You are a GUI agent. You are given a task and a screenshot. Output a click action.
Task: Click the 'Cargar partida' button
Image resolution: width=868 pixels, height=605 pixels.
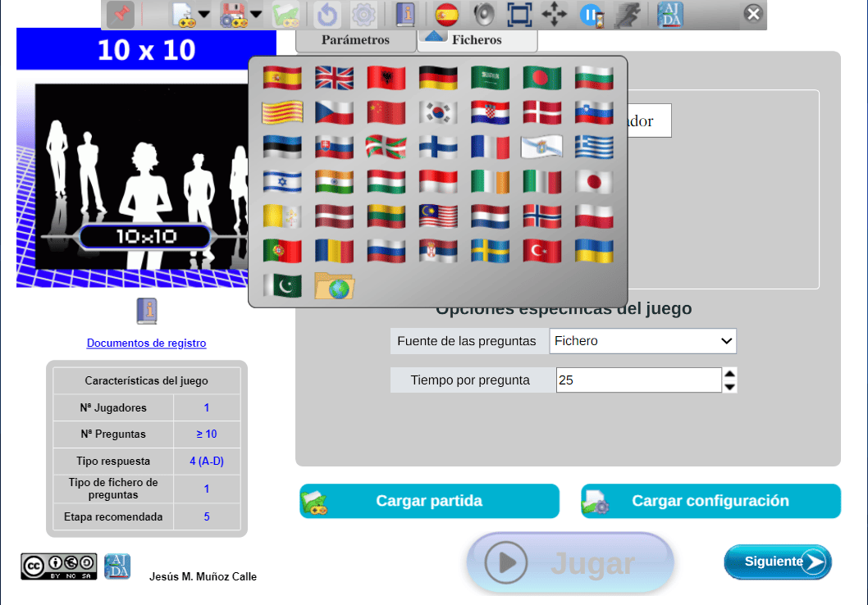[x=429, y=501]
